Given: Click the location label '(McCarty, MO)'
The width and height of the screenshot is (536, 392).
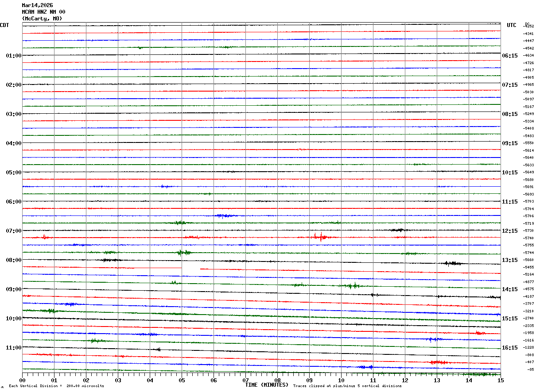Looking at the screenshot, I should (42, 19).
